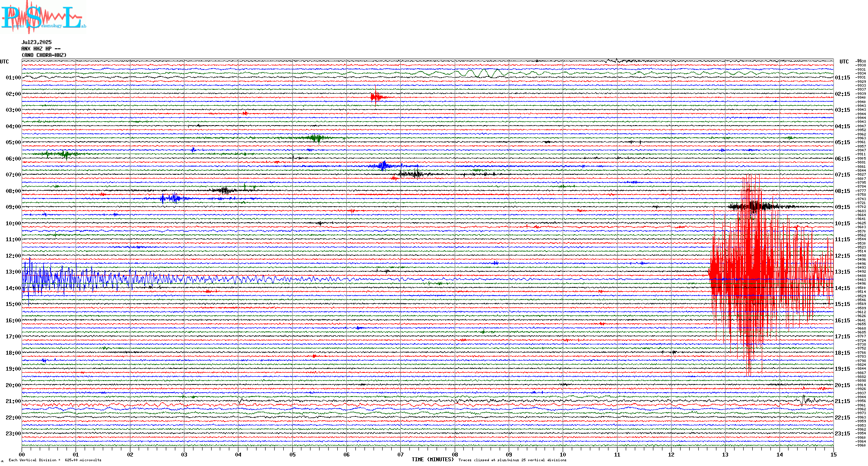Screen dimensions: 868x466
Task: Click the TIME (MINUTES) axis title
Action: [x=433, y=460]
